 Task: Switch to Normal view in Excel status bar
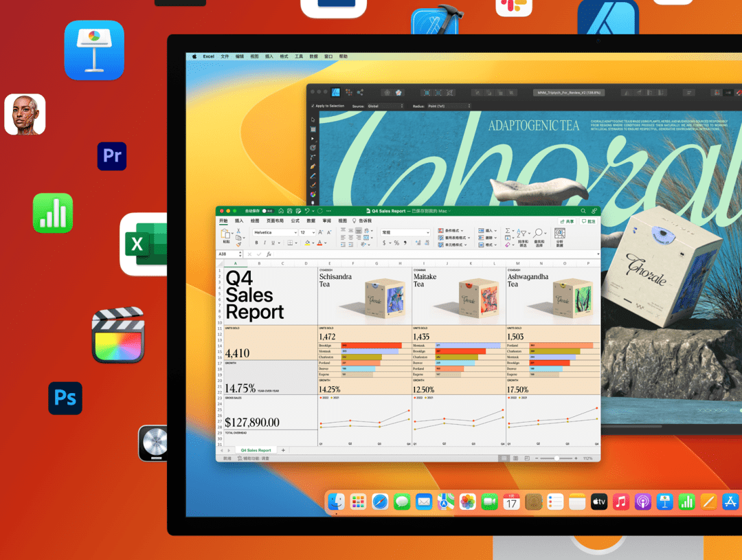pos(504,458)
